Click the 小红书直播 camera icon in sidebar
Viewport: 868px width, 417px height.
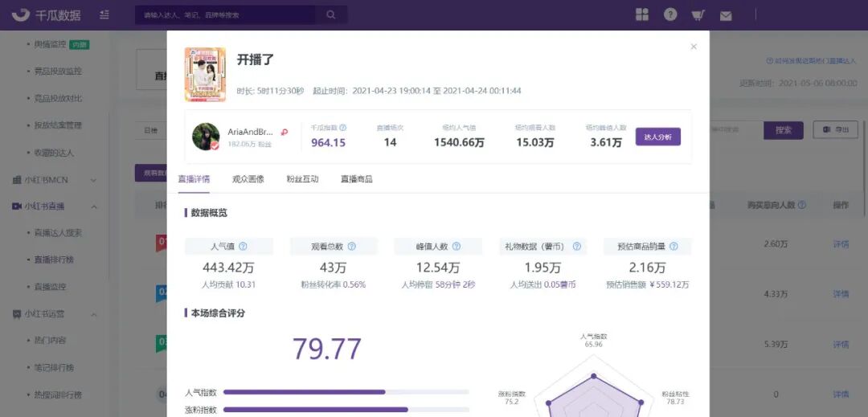pyautogui.click(x=17, y=206)
